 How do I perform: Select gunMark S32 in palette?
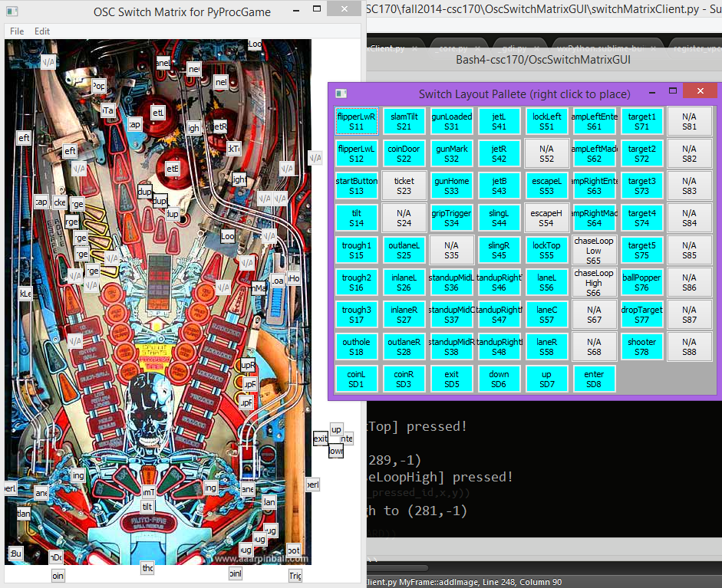pos(452,153)
